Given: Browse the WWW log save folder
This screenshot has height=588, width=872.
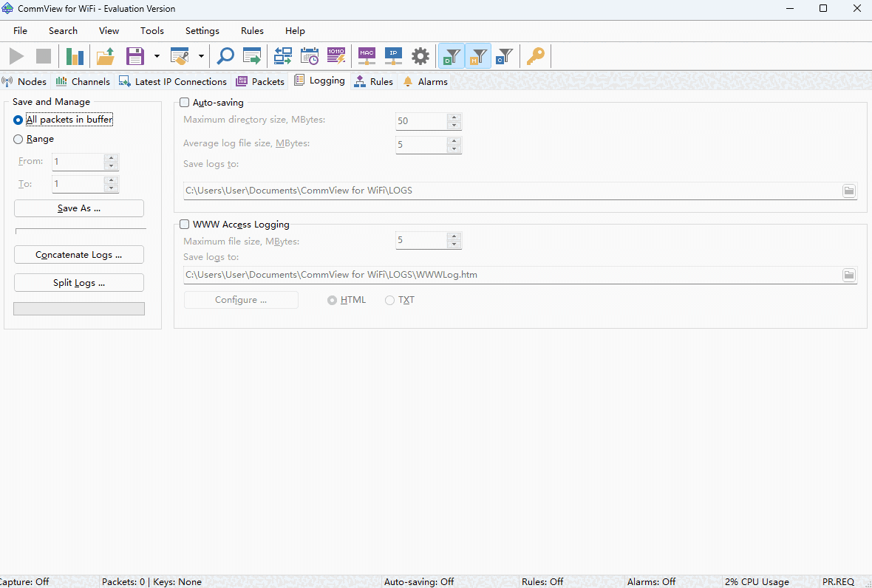Looking at the screenshot, I should click(848, 274).
